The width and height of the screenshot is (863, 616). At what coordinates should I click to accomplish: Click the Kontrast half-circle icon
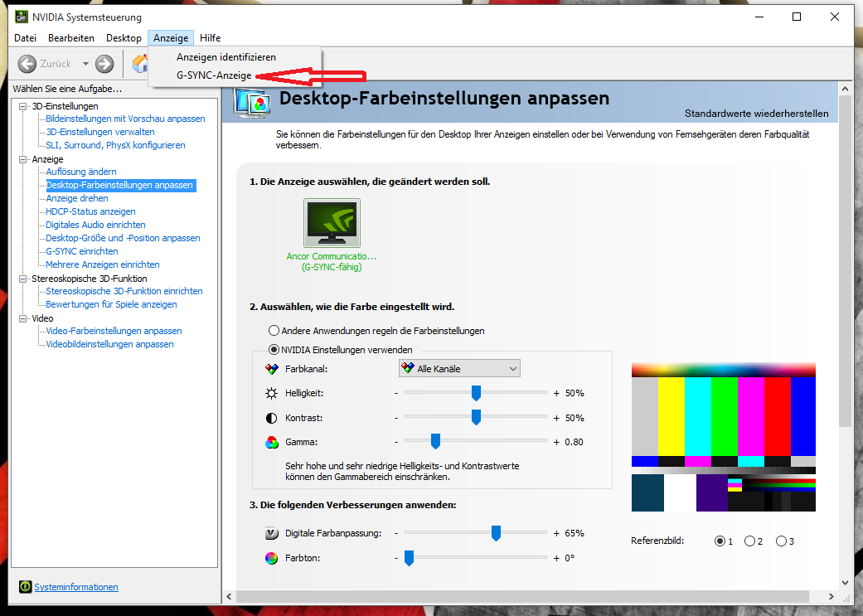[271, 418]
